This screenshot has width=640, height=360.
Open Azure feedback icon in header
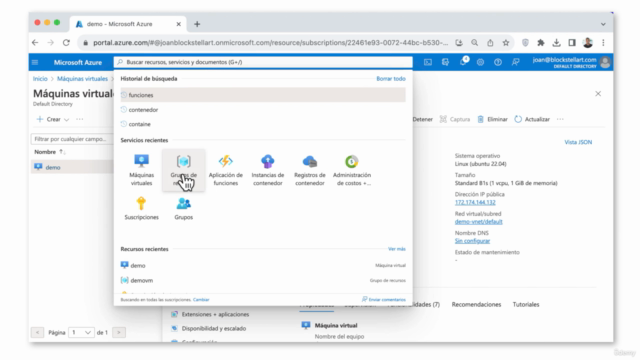click(x=516, y=62)
